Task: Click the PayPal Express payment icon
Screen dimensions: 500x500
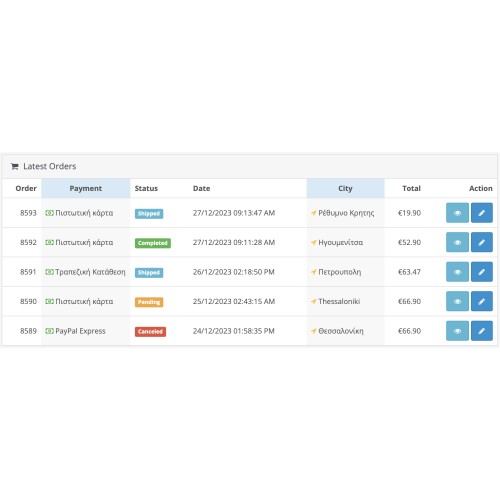Action: tap(49, 331)
